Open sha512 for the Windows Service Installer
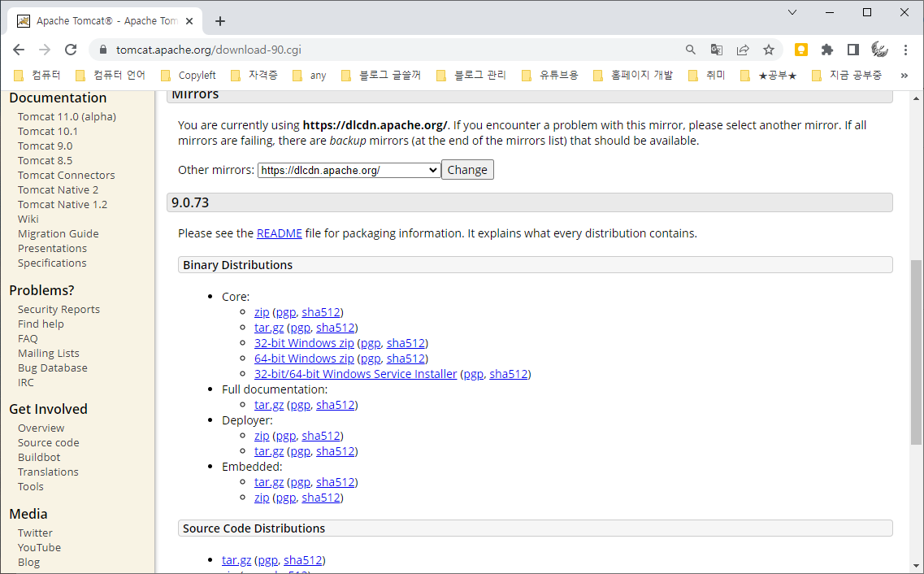The height and width of the screenshot is (574, 924). click(x=509, y=374)
